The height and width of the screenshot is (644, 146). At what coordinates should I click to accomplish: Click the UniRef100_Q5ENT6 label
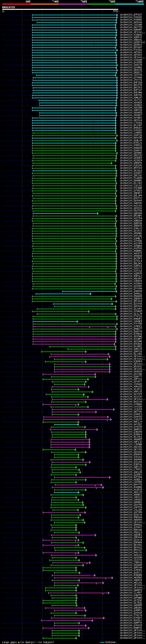[x=131, y=163]
